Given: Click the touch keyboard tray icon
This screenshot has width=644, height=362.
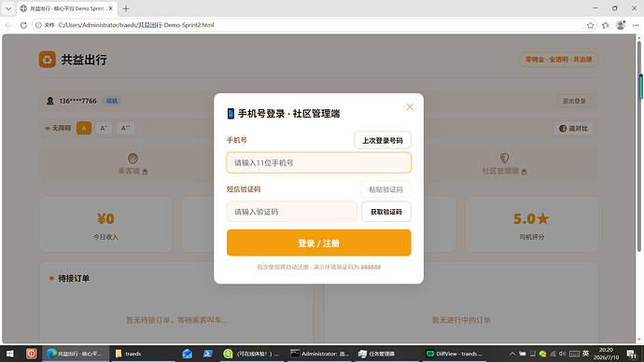Looking at the screenshot, I should [574, 354].
